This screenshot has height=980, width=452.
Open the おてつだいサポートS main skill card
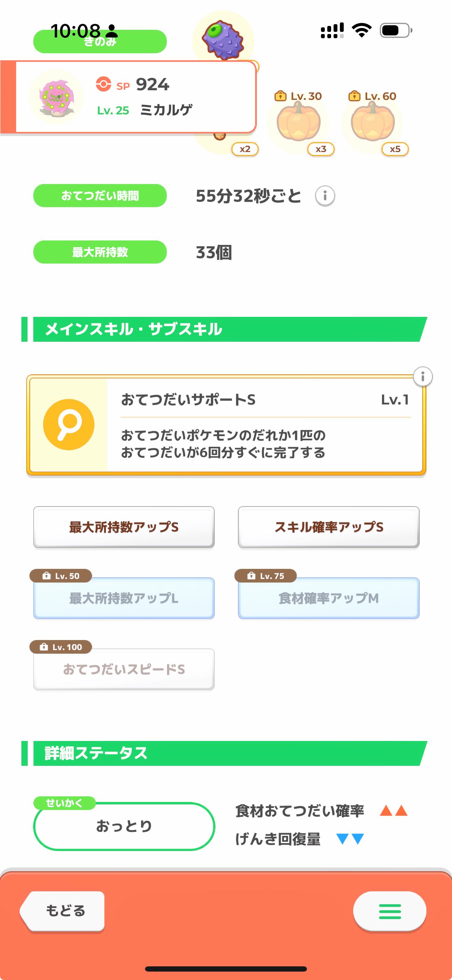[x=265, y=424]
